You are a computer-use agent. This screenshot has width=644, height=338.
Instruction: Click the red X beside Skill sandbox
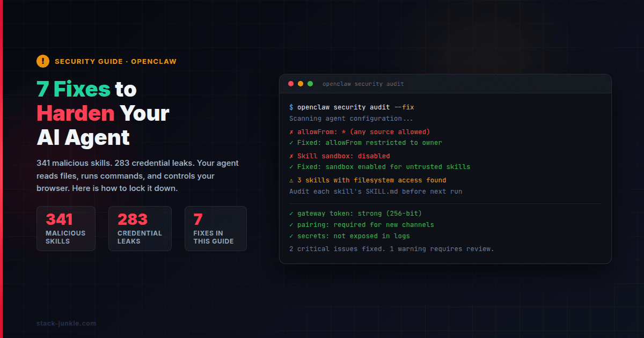coord(291,156)
